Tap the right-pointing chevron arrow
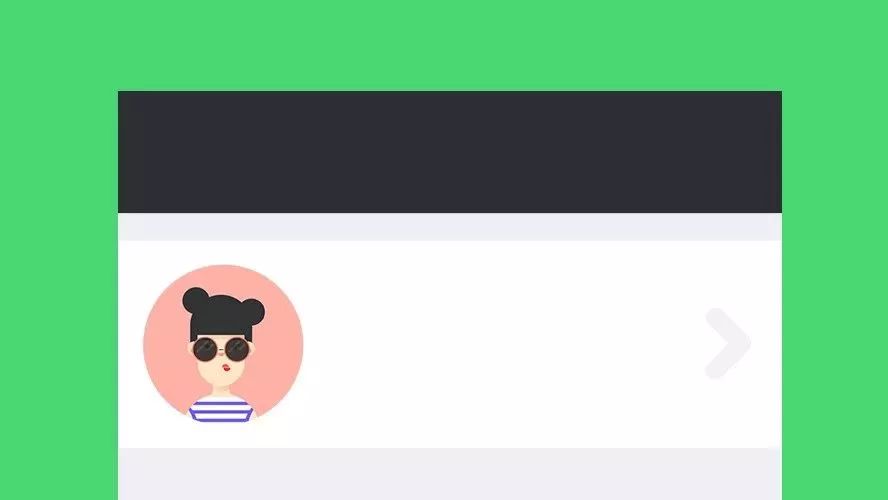This screenshot has width=888, height=500. click(x=728, y=343)
